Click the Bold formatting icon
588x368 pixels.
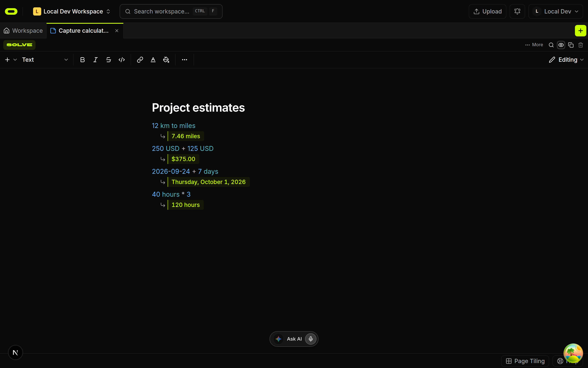pyautogui.click(x=82, y=60)
